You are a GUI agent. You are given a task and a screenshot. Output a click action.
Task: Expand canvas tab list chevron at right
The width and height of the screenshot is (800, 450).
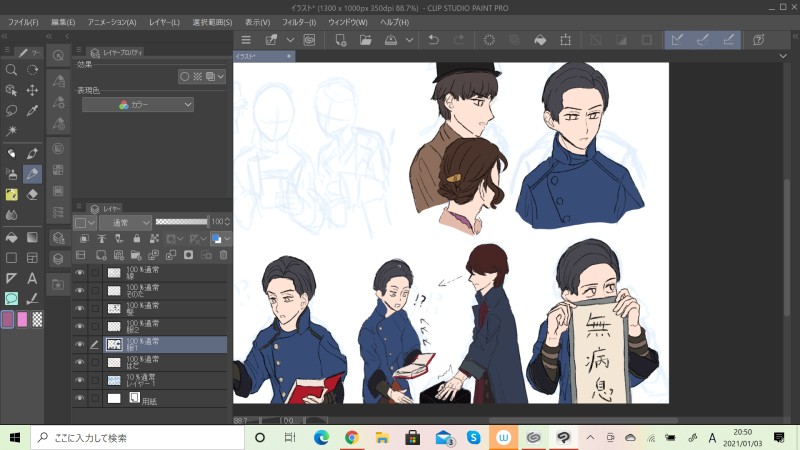(783, 56)
